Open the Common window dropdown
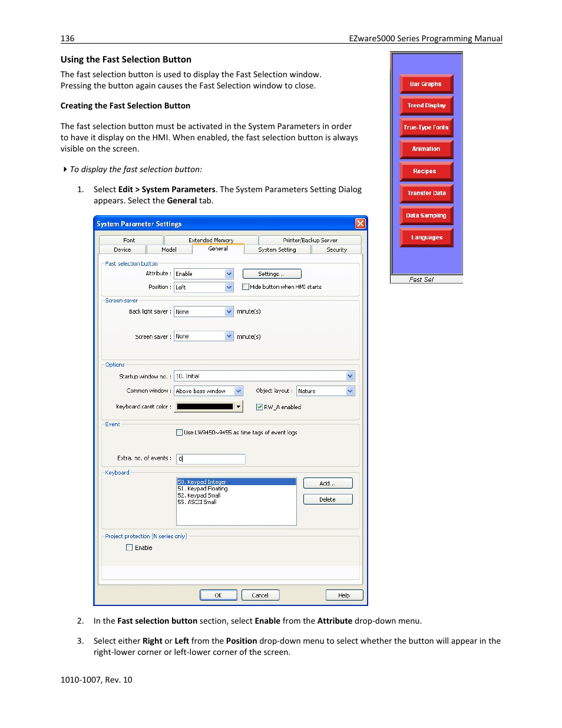The image size is (562, 728). pyautogui.click(x=238, y=391)
